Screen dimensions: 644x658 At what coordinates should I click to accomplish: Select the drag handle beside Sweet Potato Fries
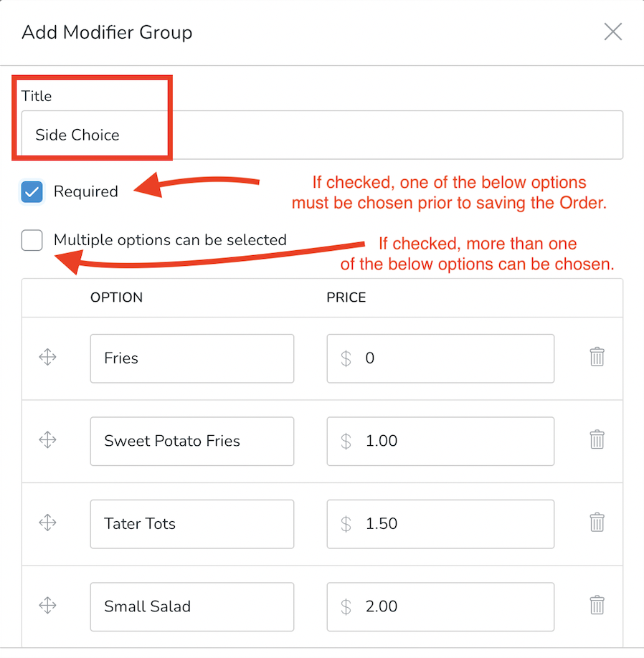(47, 440)
